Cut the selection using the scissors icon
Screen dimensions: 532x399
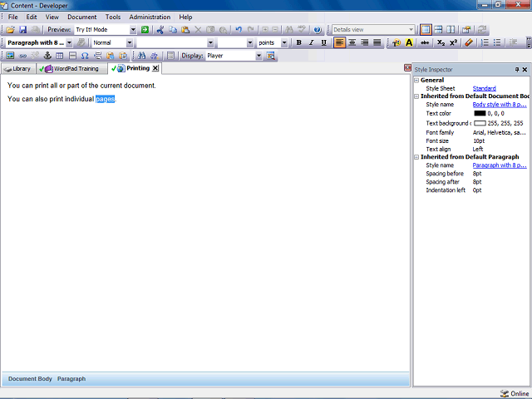(x=160, y=30)
